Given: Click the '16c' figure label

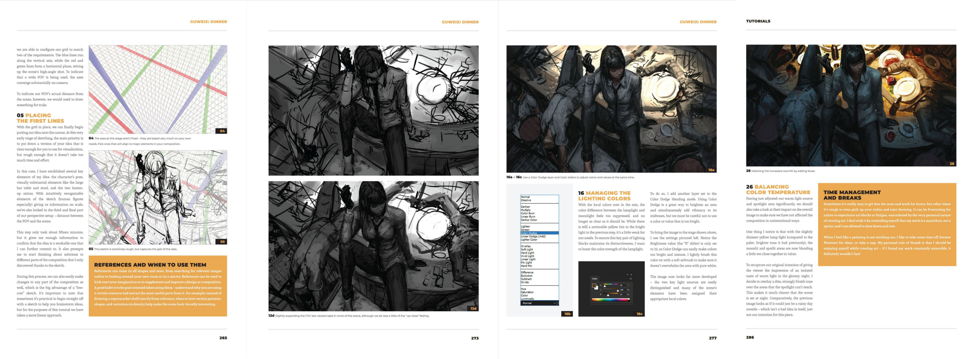Looking at the screenshot, I should point(639,314).
